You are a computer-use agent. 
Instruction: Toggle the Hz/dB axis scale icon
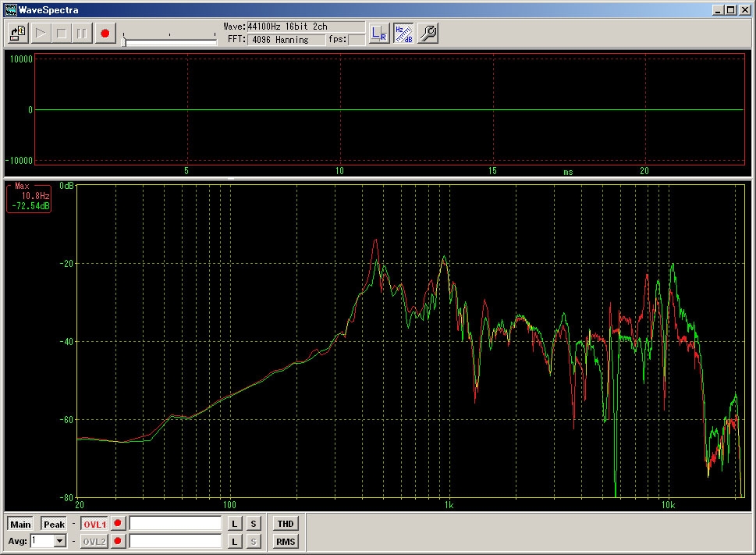coord(403,34)
